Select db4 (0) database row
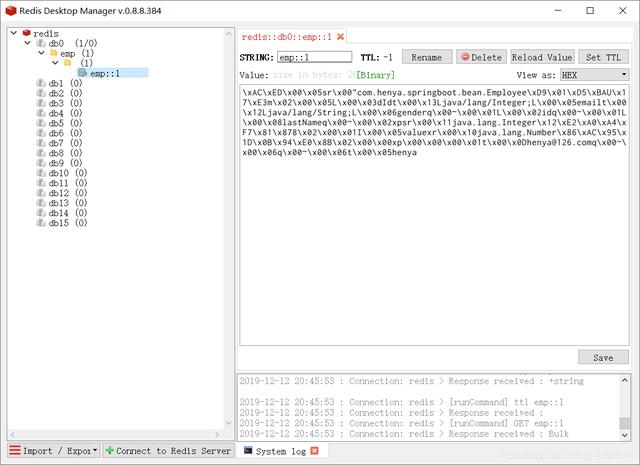Screen dimensions: 640x465 coord(65,113)
